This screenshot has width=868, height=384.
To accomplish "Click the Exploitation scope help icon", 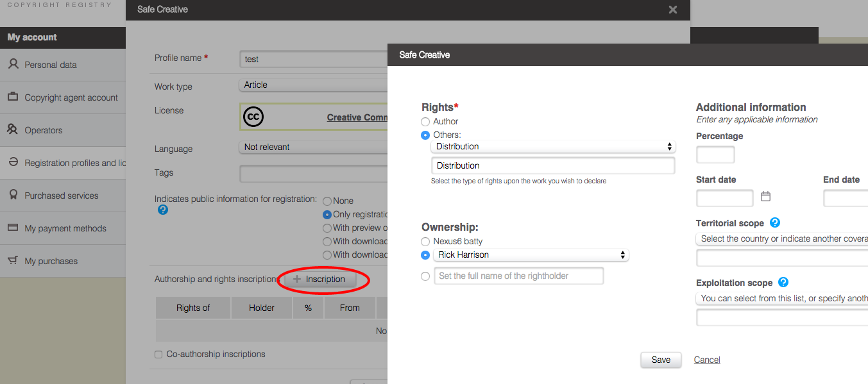I will 783,283.
